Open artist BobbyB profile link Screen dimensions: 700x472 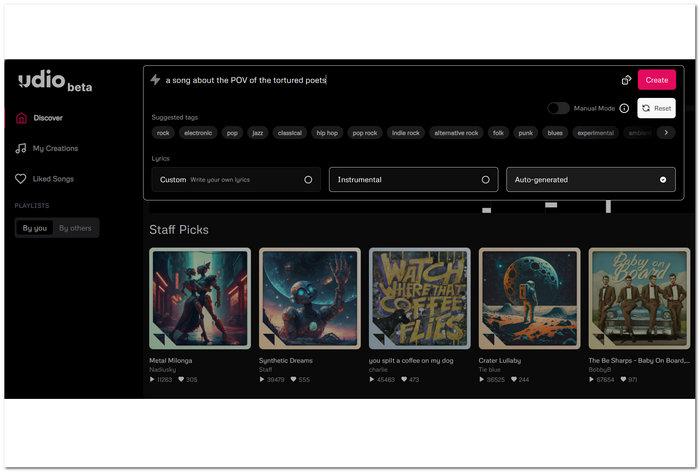tap(600, 370)
